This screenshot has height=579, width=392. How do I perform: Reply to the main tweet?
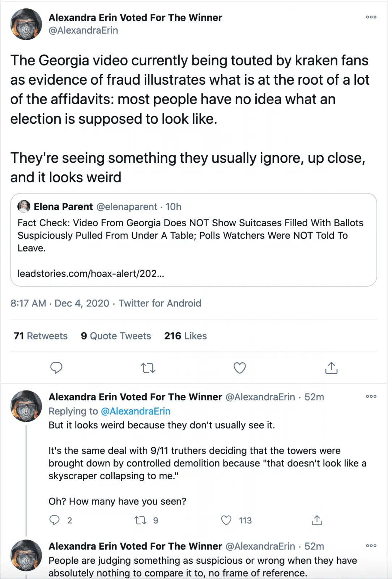coord(56,368)
